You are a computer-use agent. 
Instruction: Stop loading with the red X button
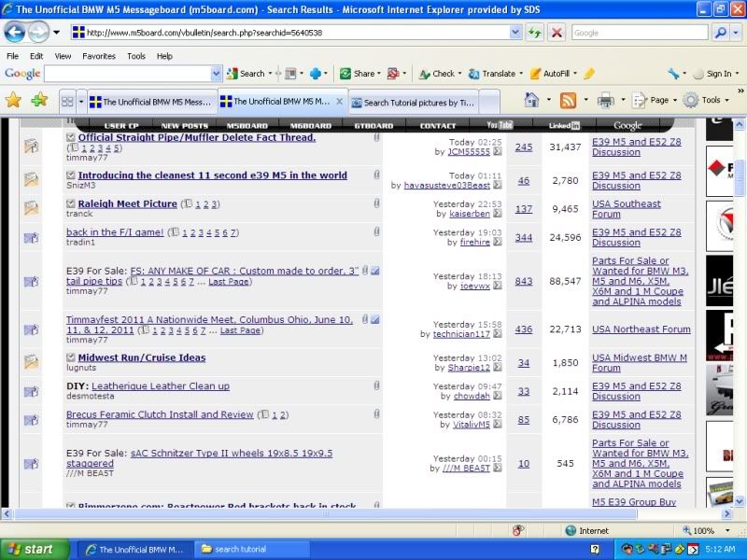[556, 33]
